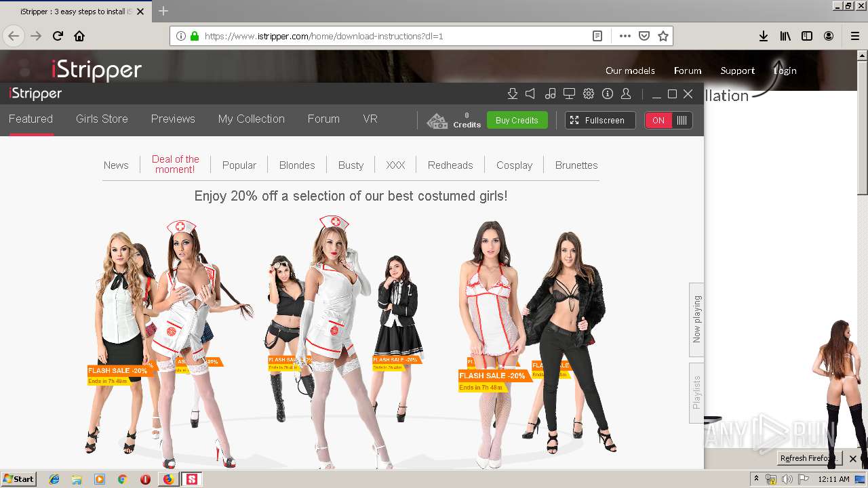Open the Firefox hamburger menu

coord(855,36)
